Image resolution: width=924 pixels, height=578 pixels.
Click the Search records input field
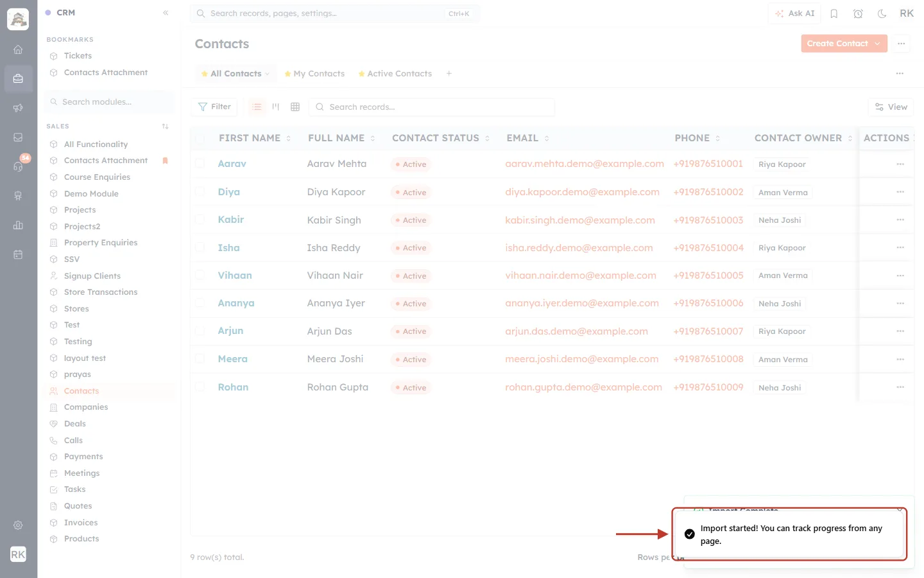pos(432,107)
